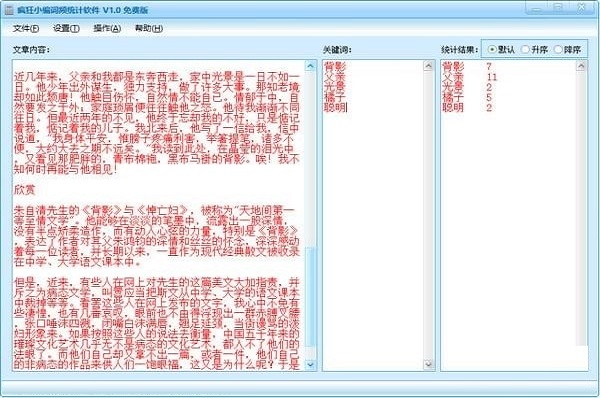Open the 文件(F) menu
The height and width of the screenshot is (398, 600).
tap(26, 28)
